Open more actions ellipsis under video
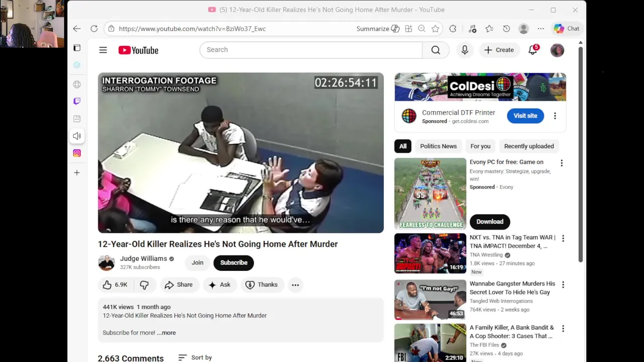Image resolution: width=644 pixels, height=362 pixels. pos(295,285)
